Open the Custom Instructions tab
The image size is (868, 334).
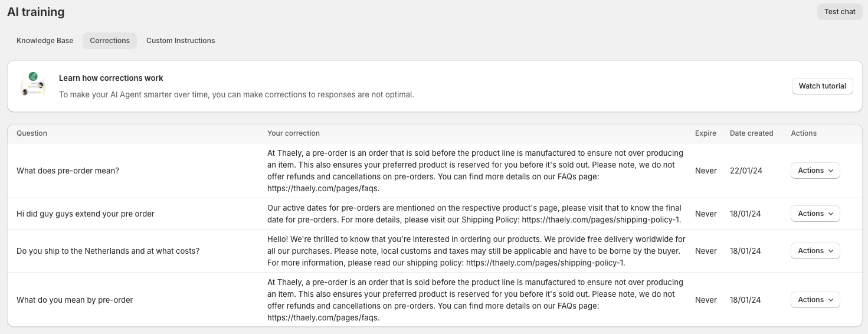pos(181,41)
